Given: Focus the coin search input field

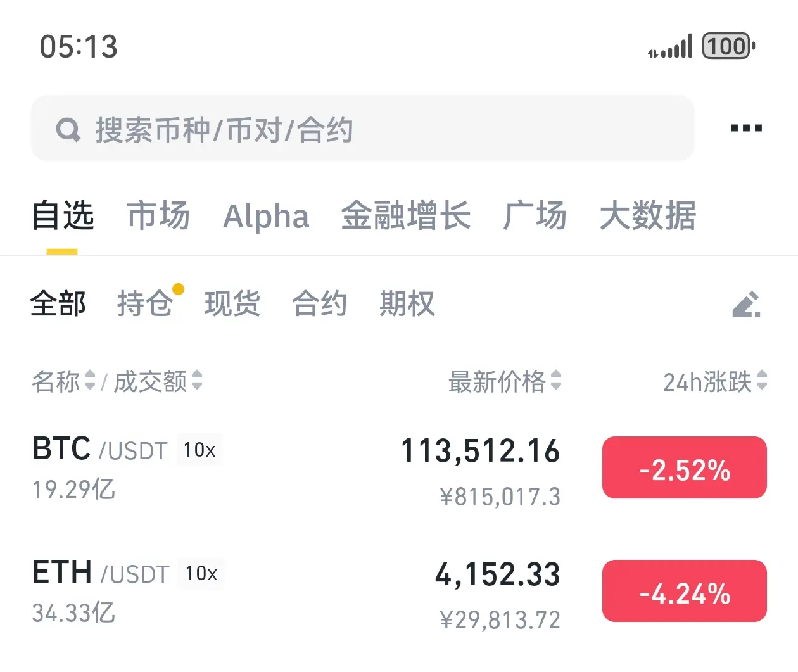Looking at the screenshot, I should tap(363, 128).
